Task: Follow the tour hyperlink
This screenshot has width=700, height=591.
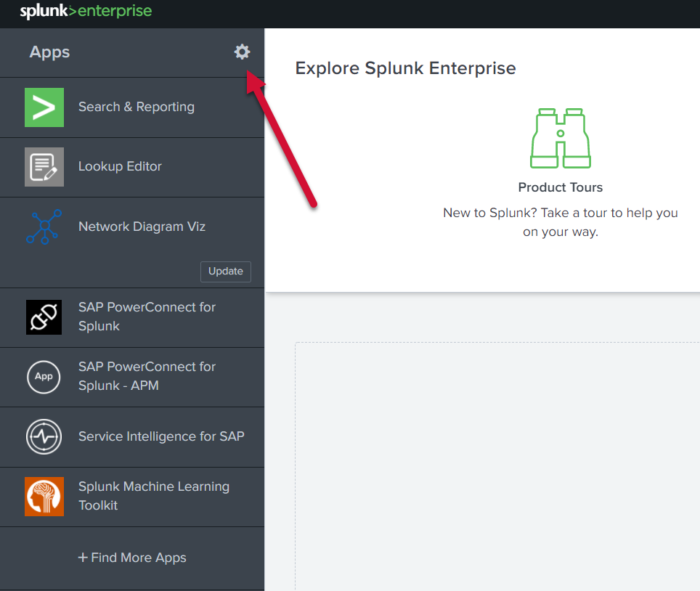Action: (595, 213)
